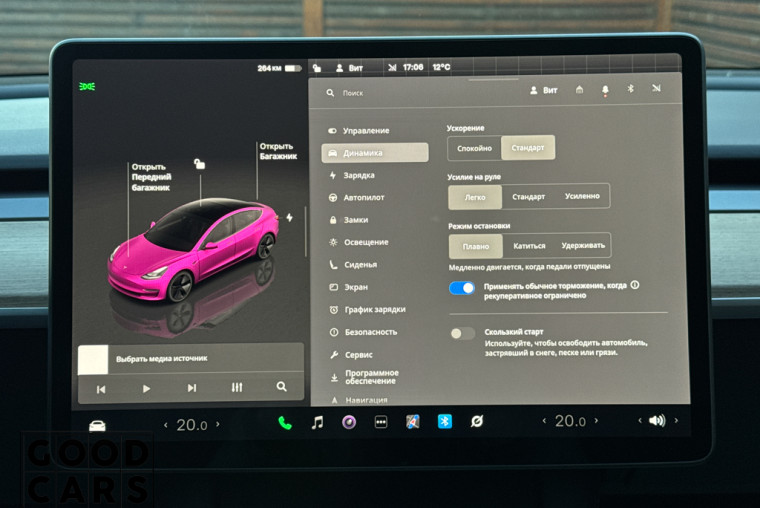
Task: Open the phone app in bottom bar
Action: [285, 423]
